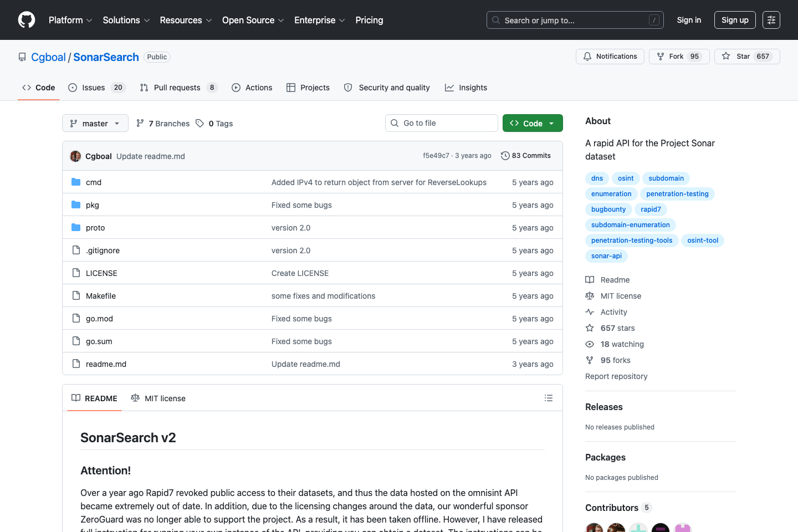This screenshot has height=532, width=798.
Task: Open the README outline list icon
Action: (x=548, y=398)
